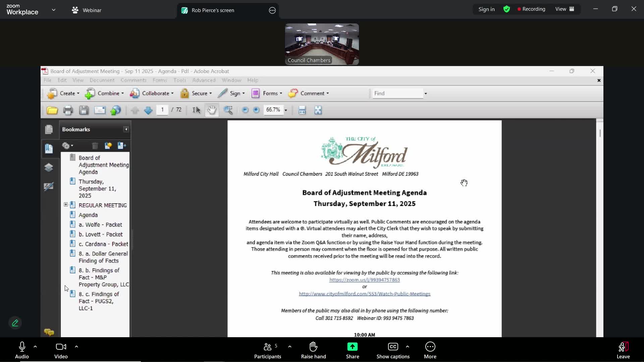
Task: Expand the REGULAR MEETING bookmark
Action: pyautogui.click(x=66, y=205)
